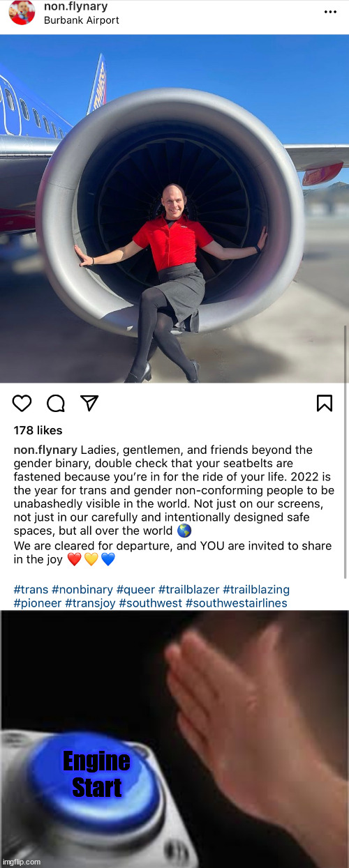Screen dimensions: 349x868
Task: Open the #trailblazer hashtag
Action: point(189,590)
